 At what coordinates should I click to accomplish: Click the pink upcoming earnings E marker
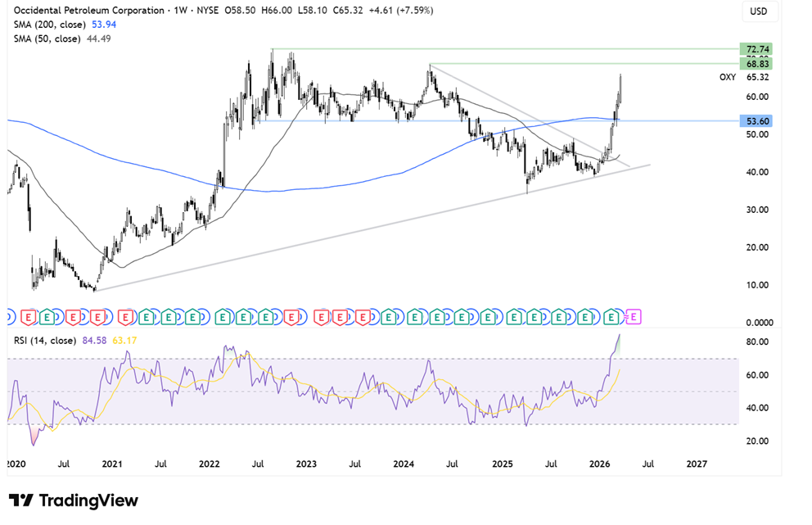634,317
